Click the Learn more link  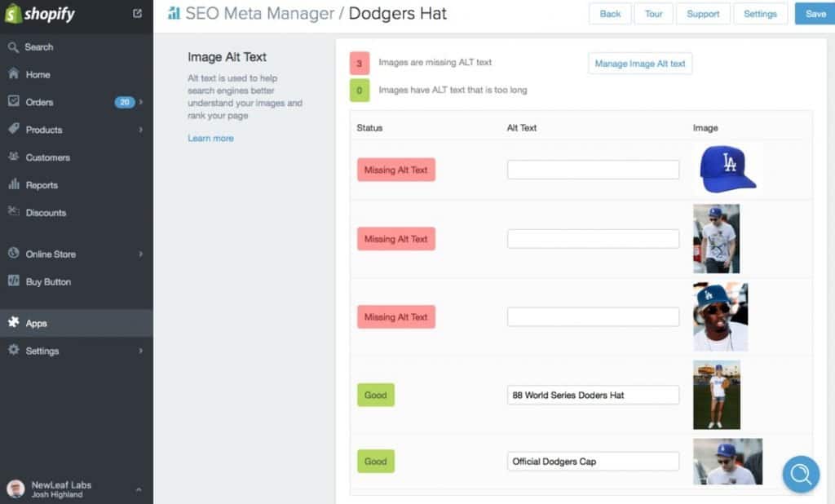pyautogui.click(x=210, y=139)
